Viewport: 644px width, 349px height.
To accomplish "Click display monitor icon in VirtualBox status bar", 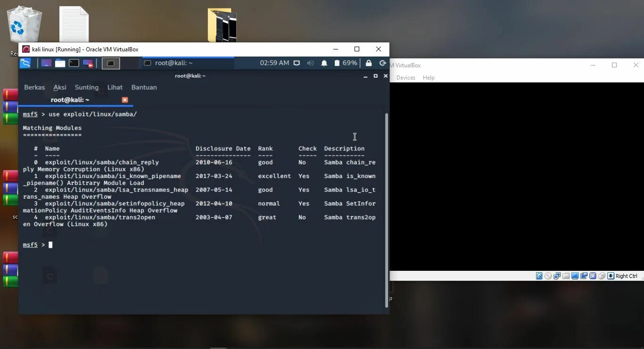I will [x=575, y=276].
